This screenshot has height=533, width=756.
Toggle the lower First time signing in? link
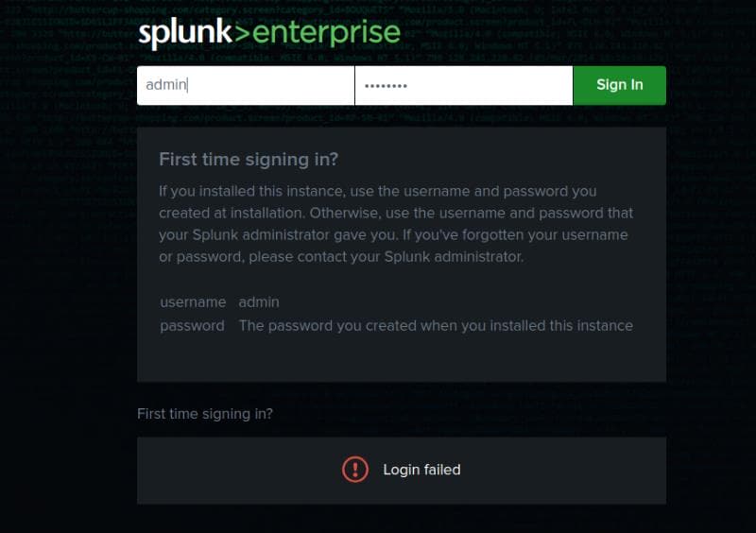pos(205,414)
